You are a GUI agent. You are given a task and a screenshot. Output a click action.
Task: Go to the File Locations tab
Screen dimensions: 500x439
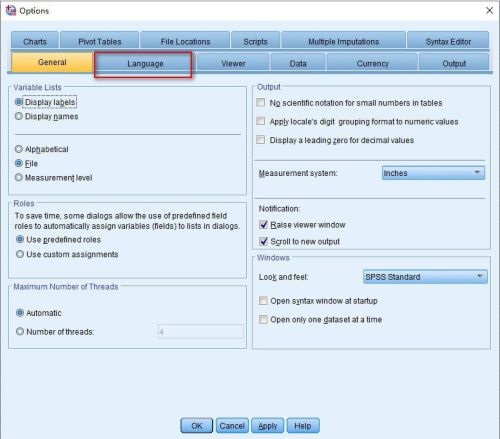pyautogui.click(x=185, y=41)
